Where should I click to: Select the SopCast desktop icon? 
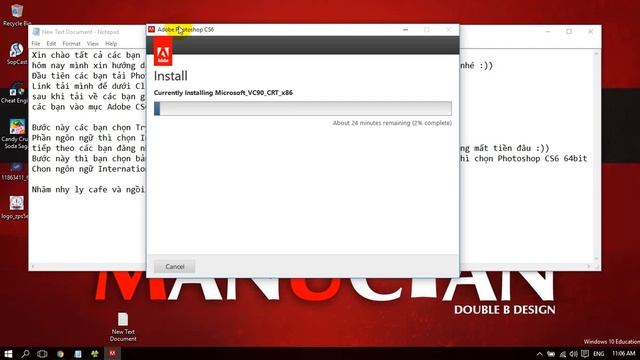tap(16, 53)
